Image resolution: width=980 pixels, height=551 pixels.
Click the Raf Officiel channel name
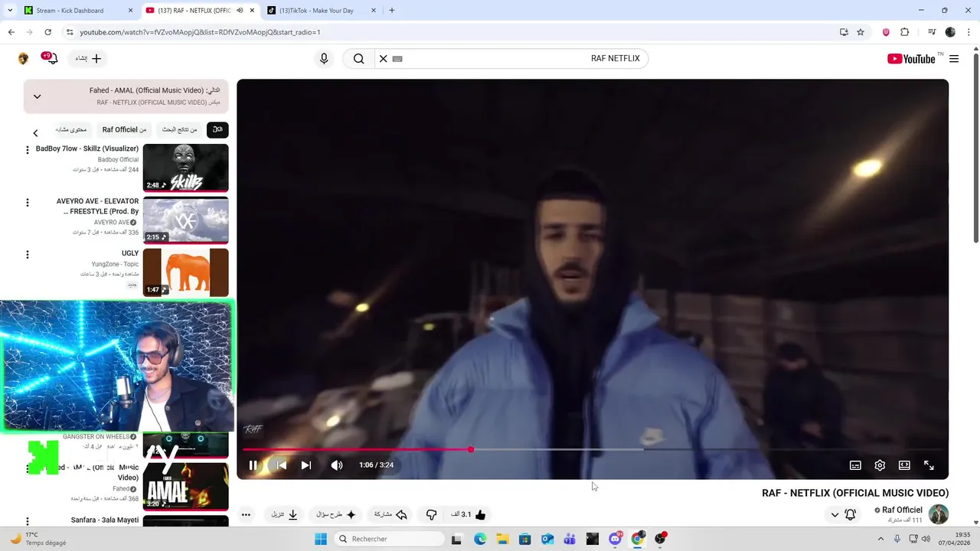click(x=902, y=510)
